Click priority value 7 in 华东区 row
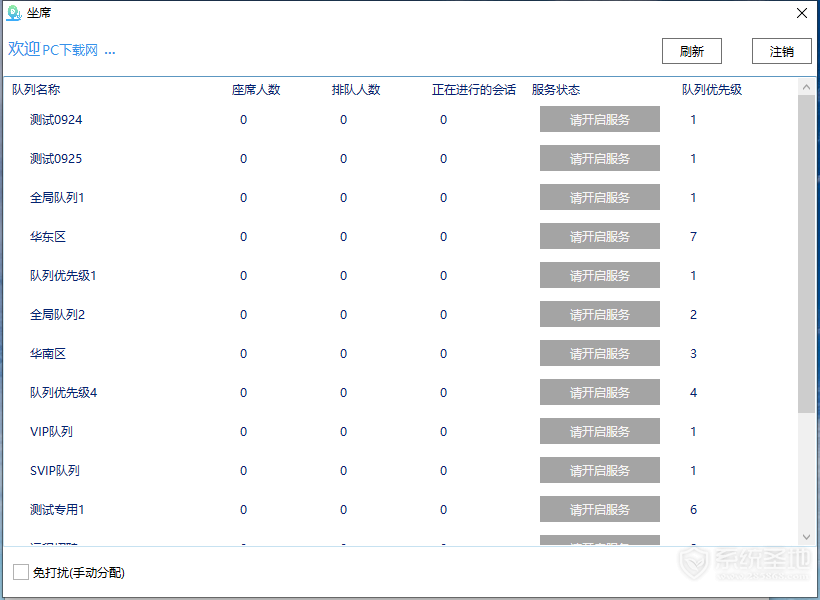820x600 pixels. (693, 236)
